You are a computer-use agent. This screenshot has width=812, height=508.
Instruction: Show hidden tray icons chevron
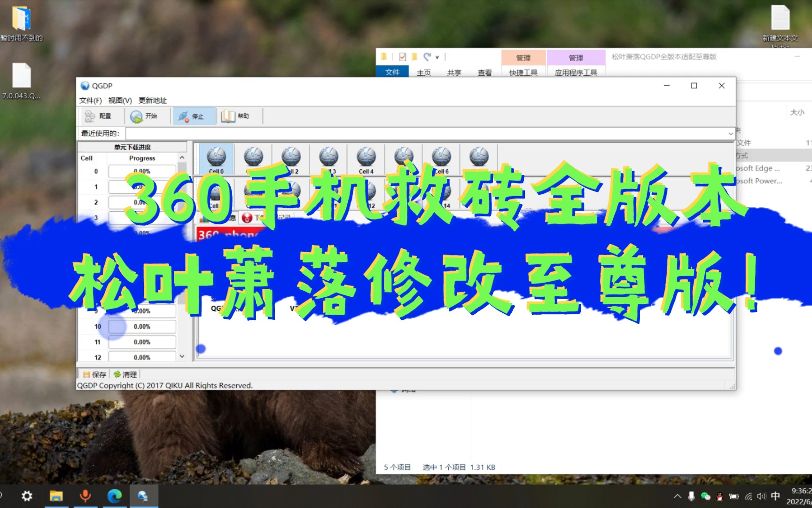(677, 496)
